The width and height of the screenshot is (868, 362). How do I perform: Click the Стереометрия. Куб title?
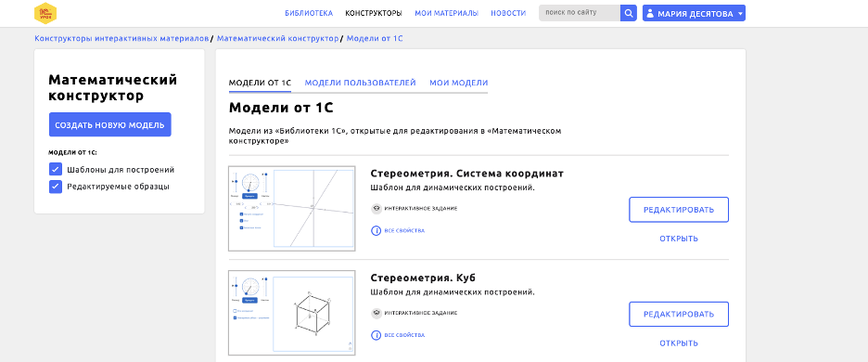click(x=423, y=278)
